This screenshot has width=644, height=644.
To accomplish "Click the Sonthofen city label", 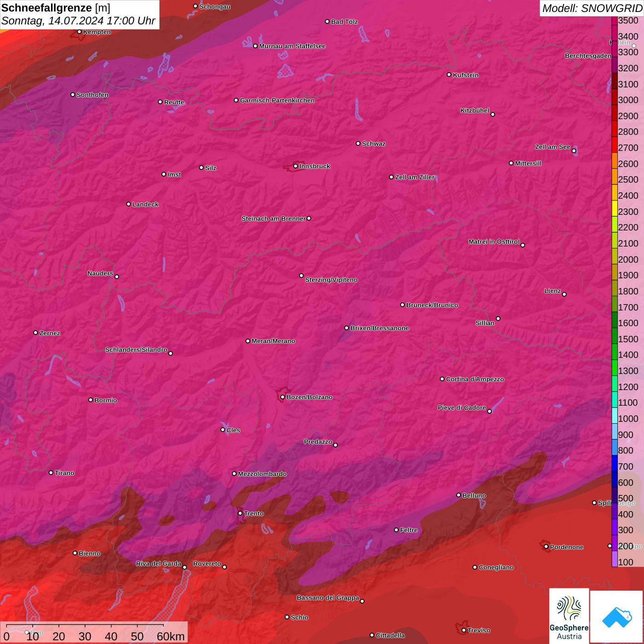I will click(92, 95).
